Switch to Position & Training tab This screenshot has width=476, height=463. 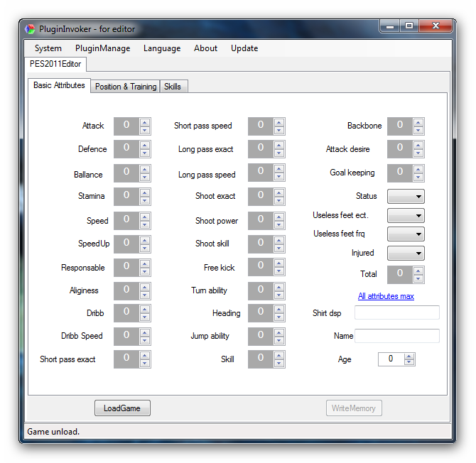125,87
